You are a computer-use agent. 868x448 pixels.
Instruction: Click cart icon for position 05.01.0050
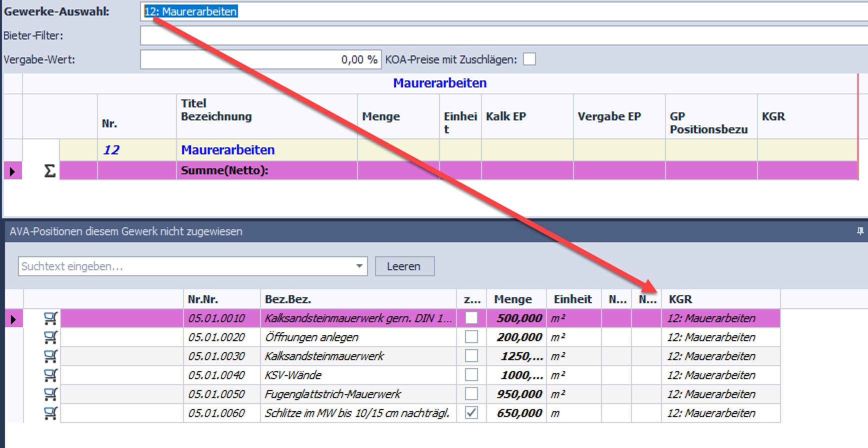click(x=50, y=394)
